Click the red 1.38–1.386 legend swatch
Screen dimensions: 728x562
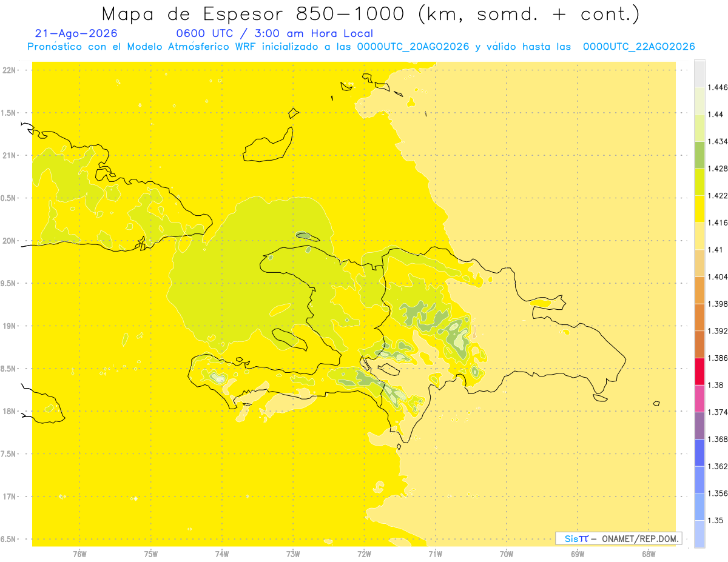point(699,372)
